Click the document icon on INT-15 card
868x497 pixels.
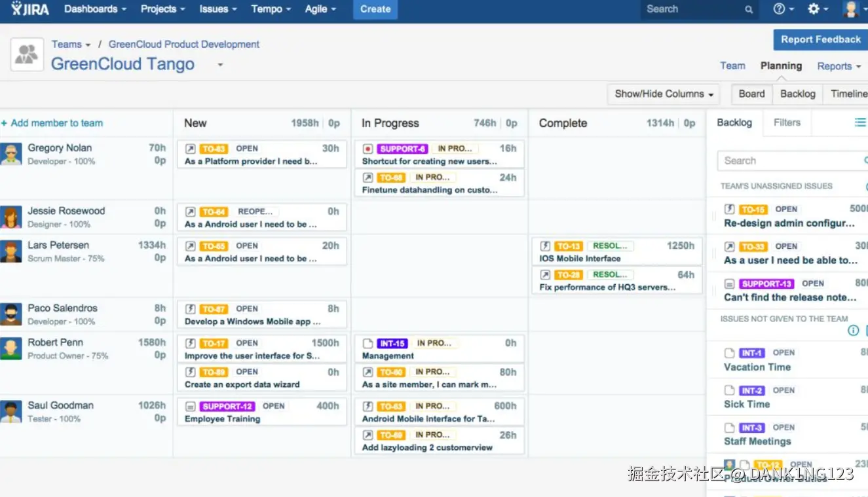[368, 343]
